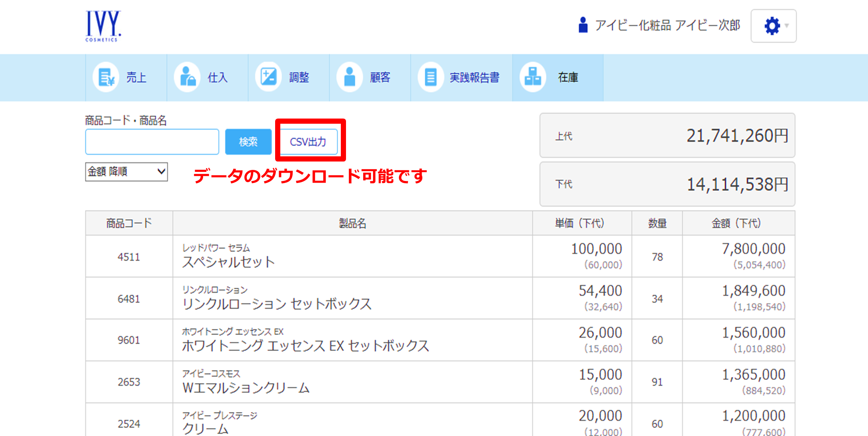The height and width of the screenshot is (436, 868).
Task: Switch to the 実践報告書 tab label
Action: point(474,77)
